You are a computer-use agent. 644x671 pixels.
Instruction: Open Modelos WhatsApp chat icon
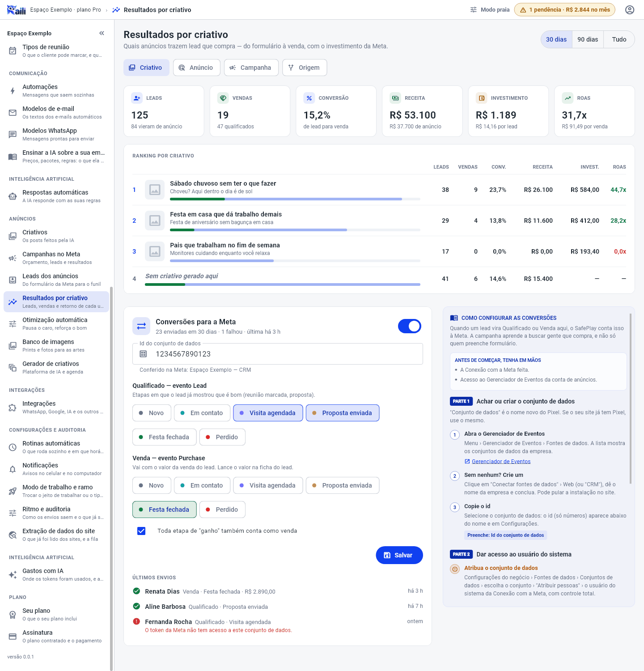pyautogui.click(x=13, y=135)
